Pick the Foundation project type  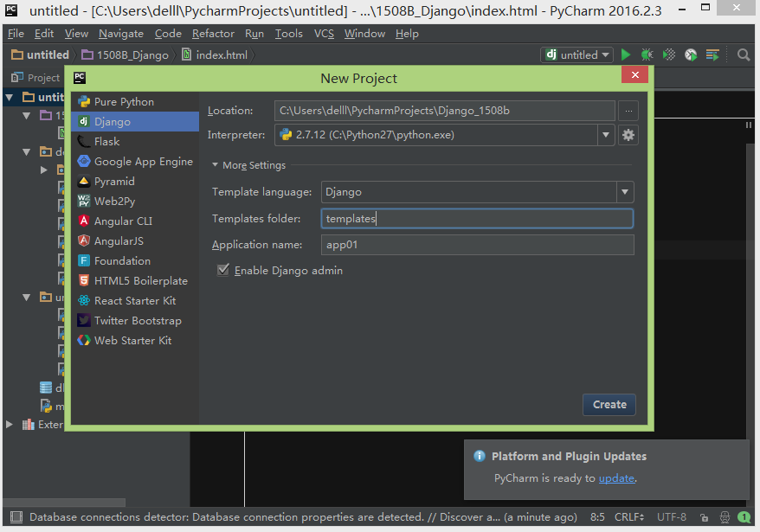coord(135,260)
